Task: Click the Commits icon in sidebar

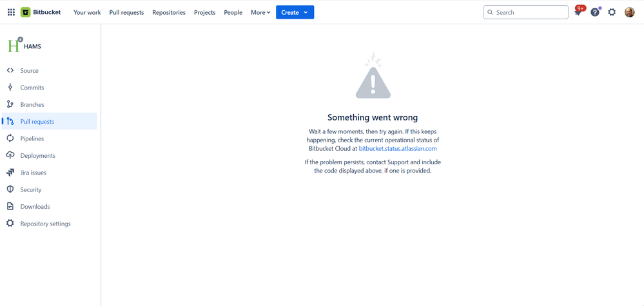Action: click(x=10, y=88)
